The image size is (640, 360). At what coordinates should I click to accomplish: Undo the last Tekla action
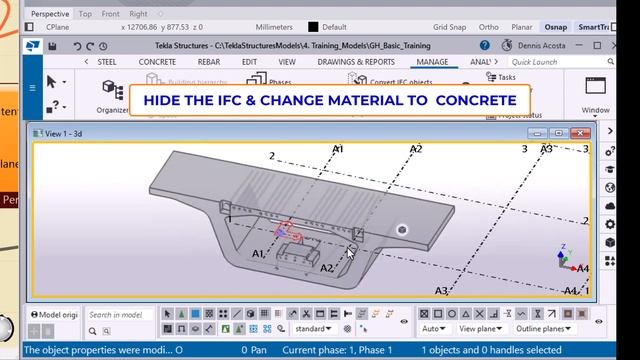(77, 46)
